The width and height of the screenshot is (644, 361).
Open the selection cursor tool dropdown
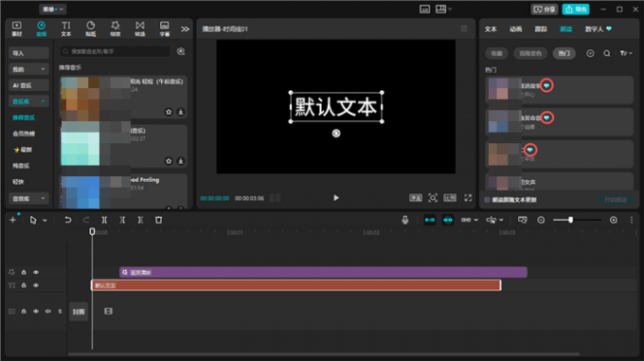pos(45,221)
